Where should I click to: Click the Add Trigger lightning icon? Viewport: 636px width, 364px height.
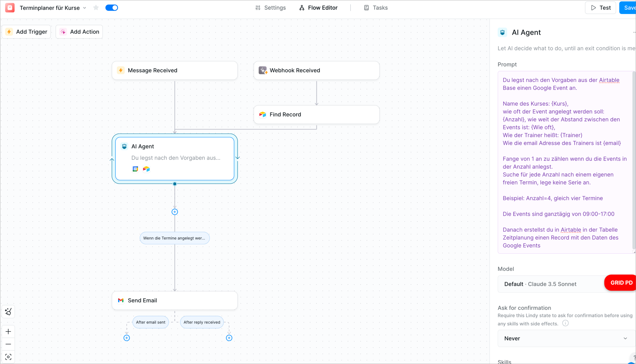point(9,32)
